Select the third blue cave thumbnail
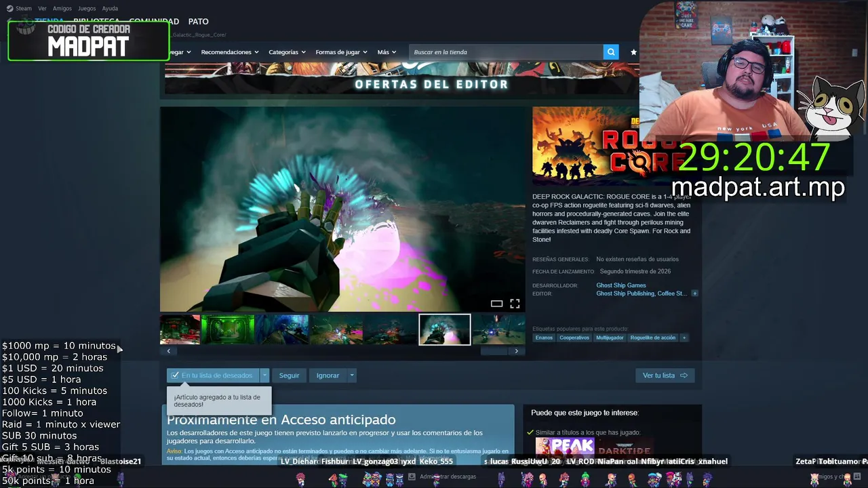 pos(282,329)
